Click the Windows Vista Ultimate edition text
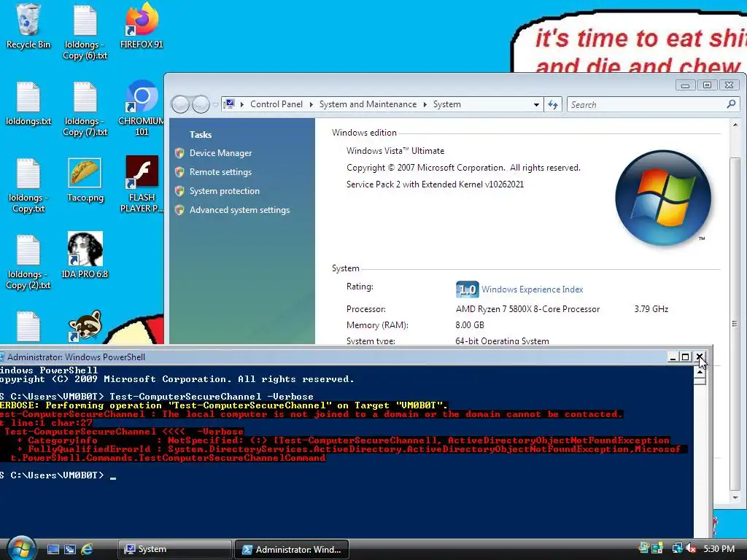Viewport: 747px width, 560px height. pos(395,151)
